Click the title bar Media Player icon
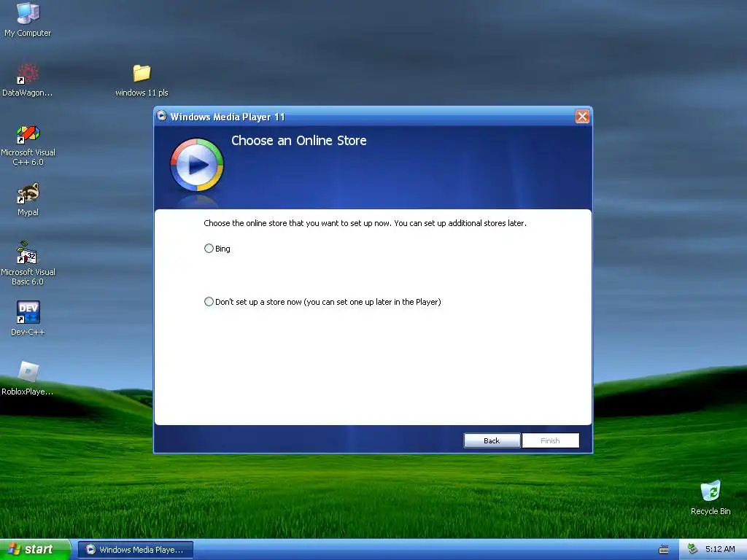This screenshot has height=560, width=747. pos(161,116)
